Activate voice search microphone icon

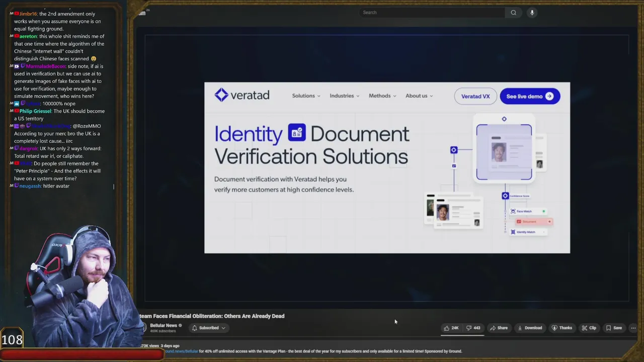click(532, 13)
